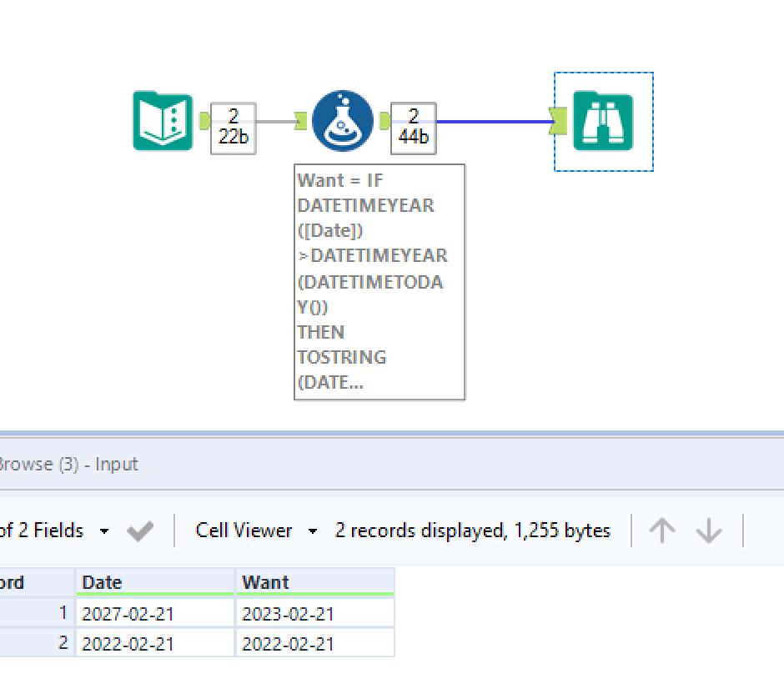Click the Browse tool's input anchor

point(560,121)
